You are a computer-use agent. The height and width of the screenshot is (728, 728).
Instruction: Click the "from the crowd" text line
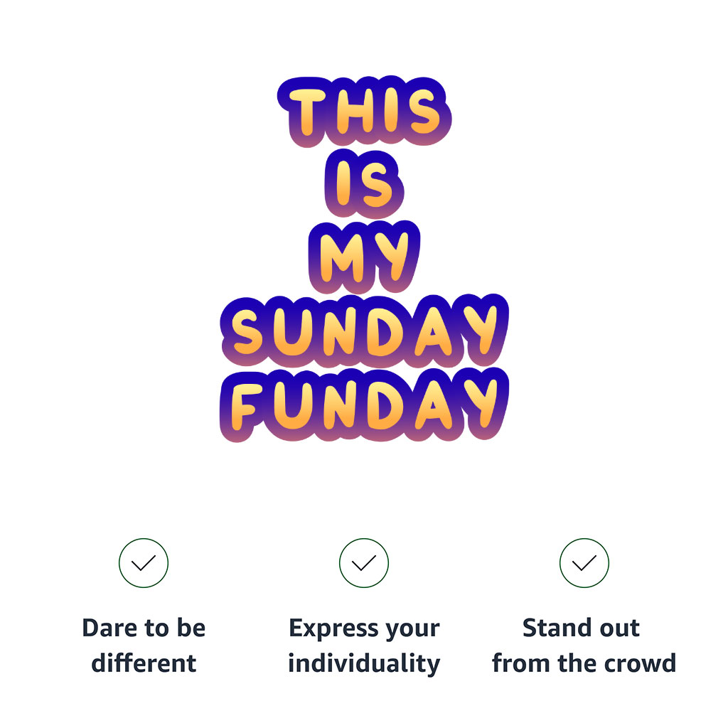pos(584,663)
